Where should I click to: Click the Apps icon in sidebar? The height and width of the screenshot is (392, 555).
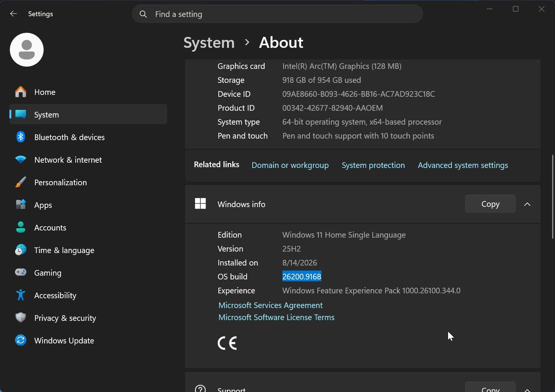pyautogui.click(x=21, y=205)
